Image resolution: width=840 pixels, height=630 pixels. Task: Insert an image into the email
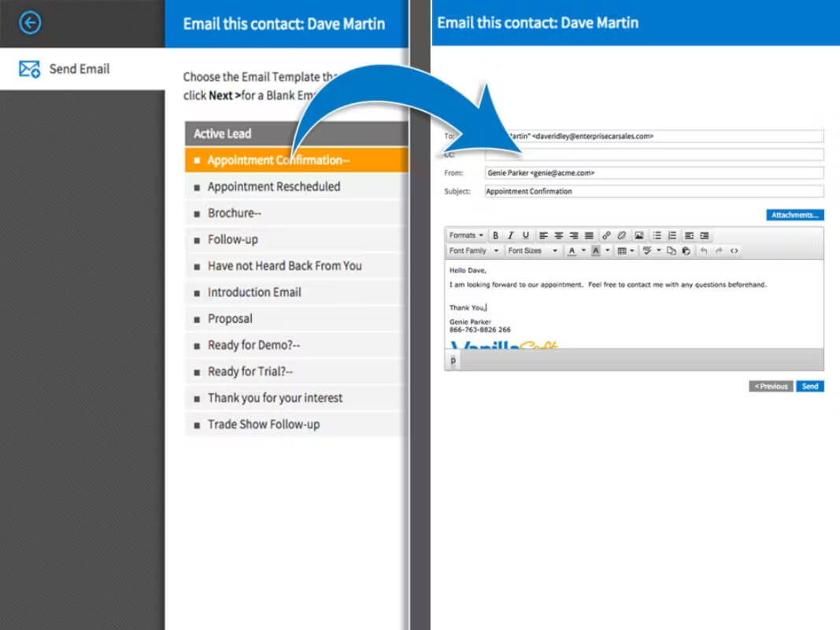(x=639, y=235)
